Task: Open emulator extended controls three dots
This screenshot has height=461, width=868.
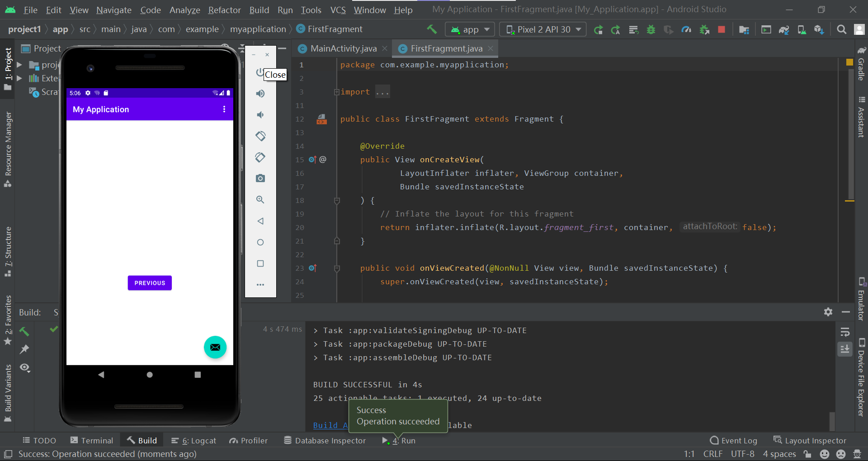Action: coord(260,285)
